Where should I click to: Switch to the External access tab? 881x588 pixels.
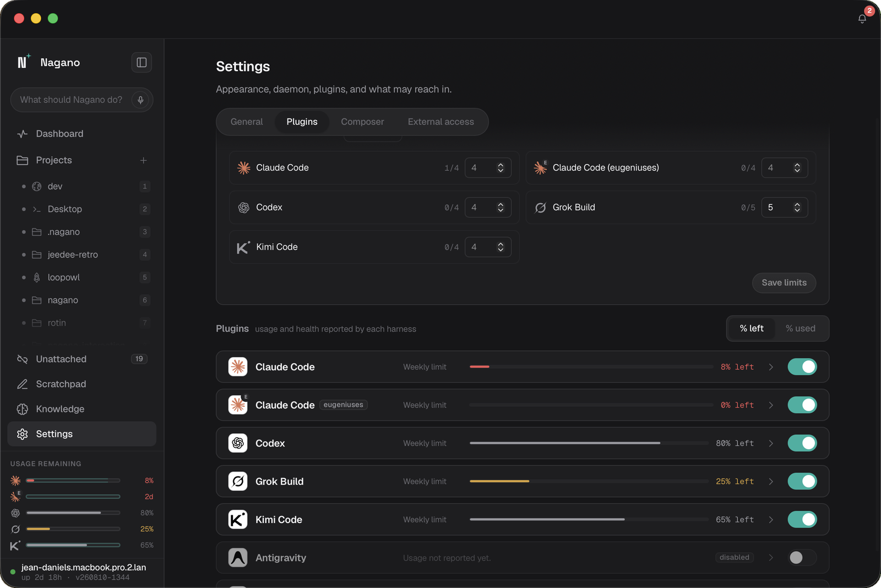440,122
